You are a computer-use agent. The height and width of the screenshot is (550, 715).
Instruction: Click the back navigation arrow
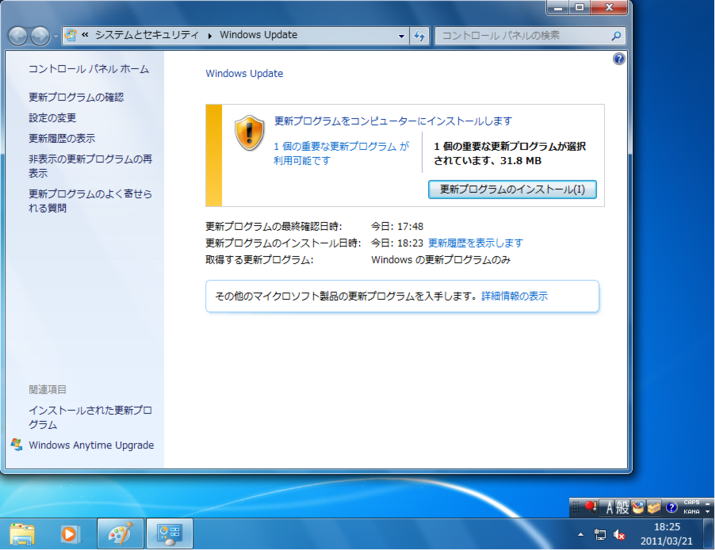[x=18, y=35]
